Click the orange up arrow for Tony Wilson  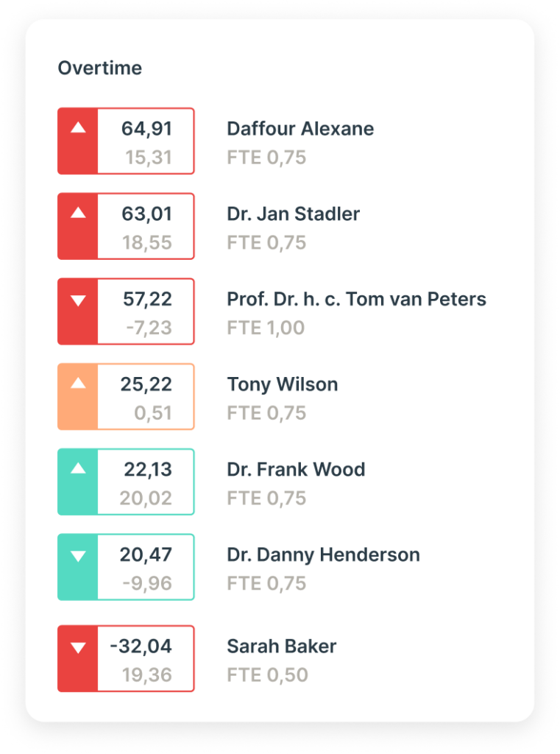[x=78, y=384]
